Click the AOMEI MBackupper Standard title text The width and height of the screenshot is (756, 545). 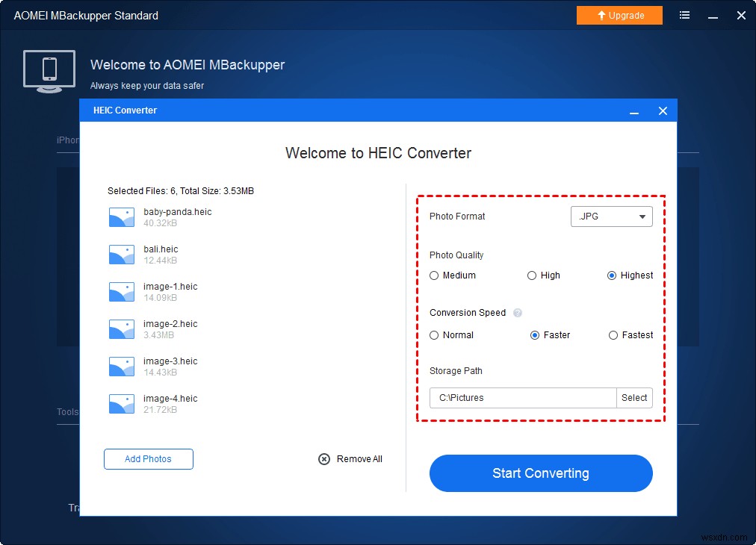(x=84, y=15)
